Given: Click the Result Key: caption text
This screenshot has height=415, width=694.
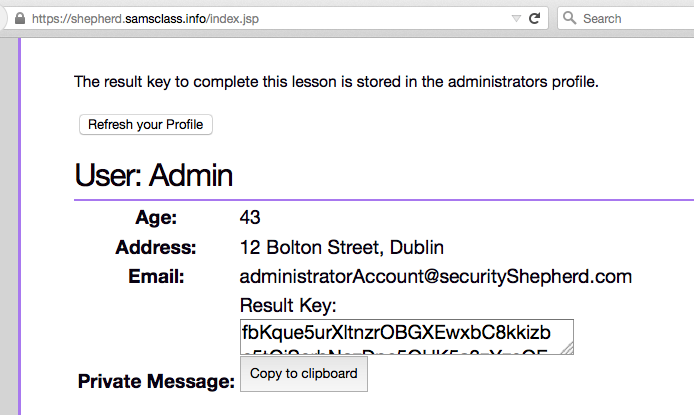Looking at the screenshot, I should 289,305.
